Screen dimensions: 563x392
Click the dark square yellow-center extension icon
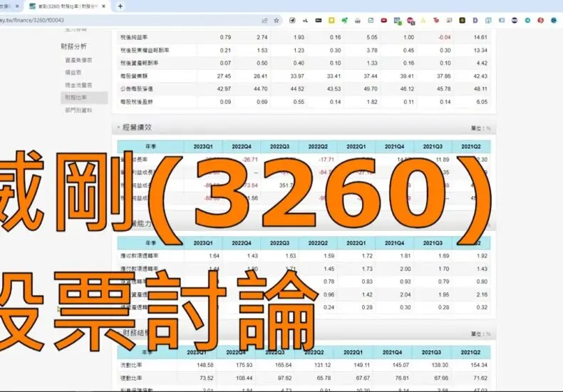462,21
